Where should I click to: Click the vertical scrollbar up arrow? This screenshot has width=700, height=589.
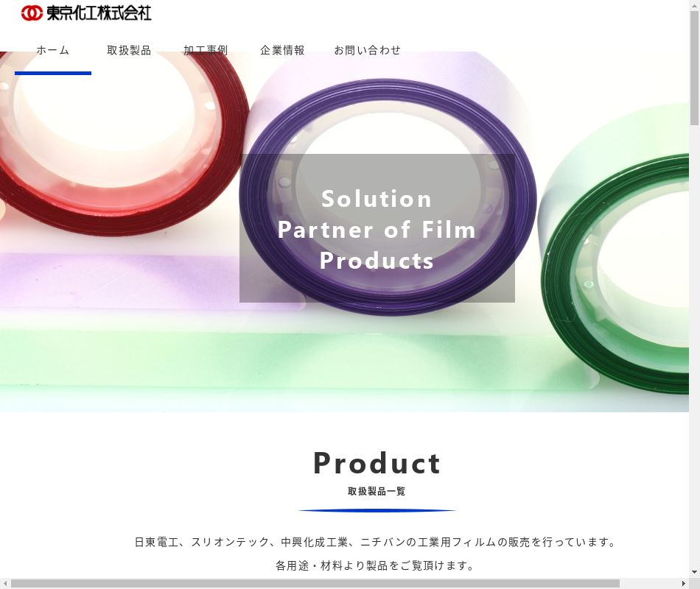(x=694, y=4)
